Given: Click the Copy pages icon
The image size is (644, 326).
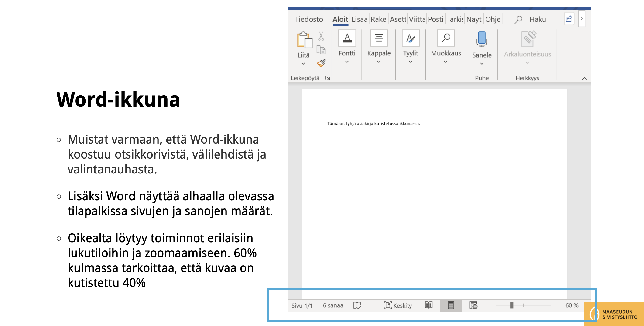Looking at the screenshot, I should click(321, 50).
